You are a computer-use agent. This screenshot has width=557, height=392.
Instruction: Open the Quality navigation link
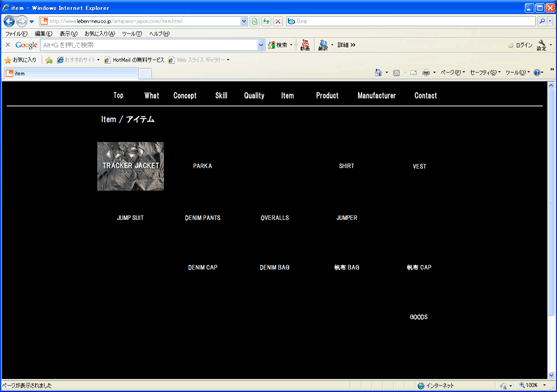(254, 96)
